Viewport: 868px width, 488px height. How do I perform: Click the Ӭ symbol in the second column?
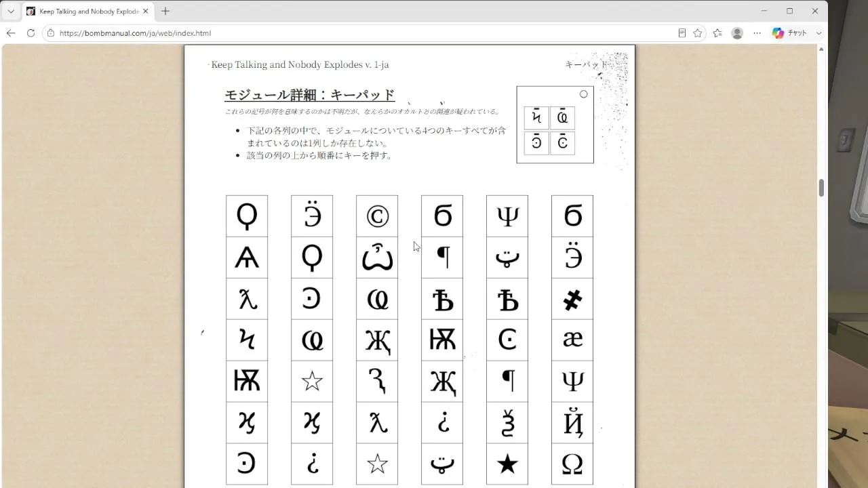pos(312,216)
